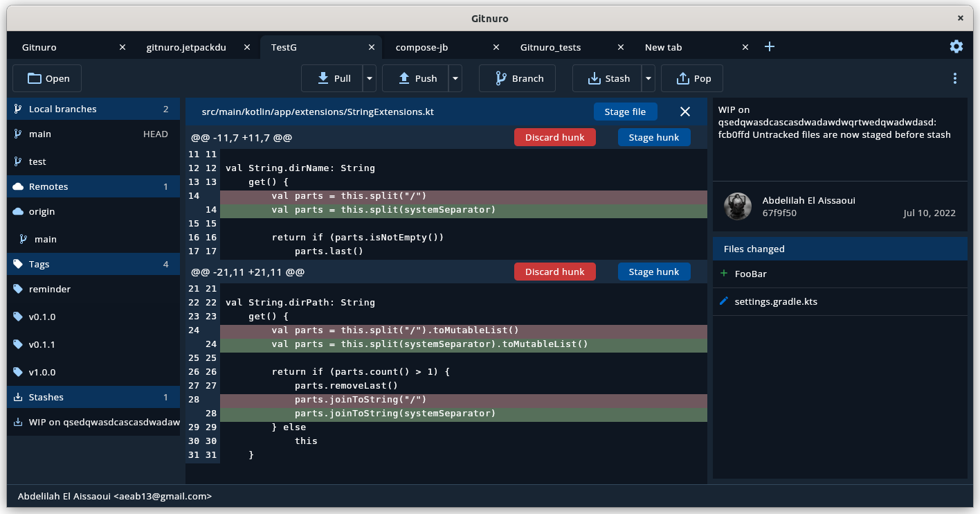Collapse the Stashes section
The width and height of the screenshot is (980, 514).
point(93,397)
